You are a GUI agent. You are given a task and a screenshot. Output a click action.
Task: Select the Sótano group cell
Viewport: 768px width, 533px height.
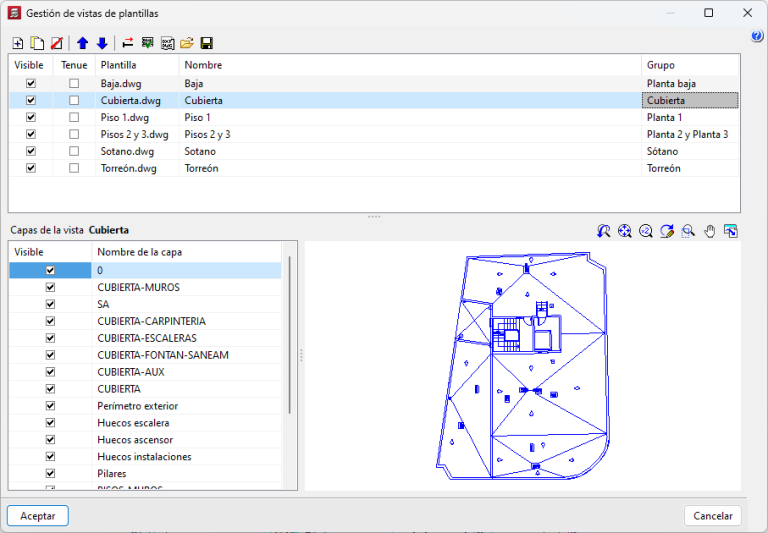690,151
